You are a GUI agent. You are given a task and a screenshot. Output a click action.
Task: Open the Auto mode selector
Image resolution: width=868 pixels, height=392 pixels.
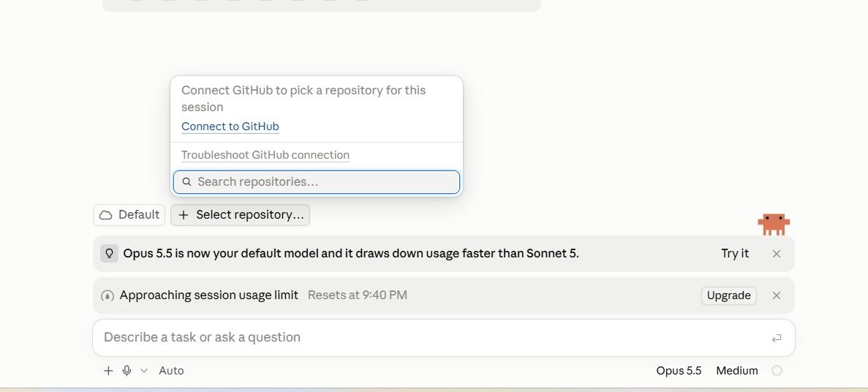171,371
